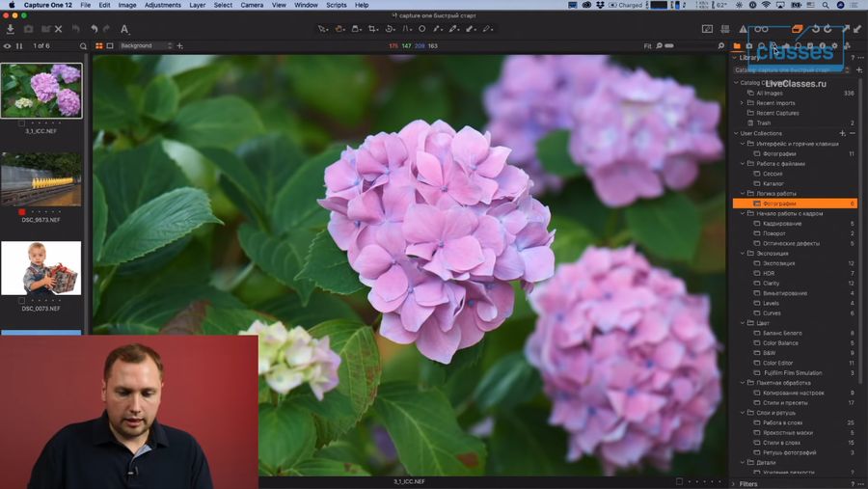
Task: Click the Import images toolbar icon
Action: 11,29
